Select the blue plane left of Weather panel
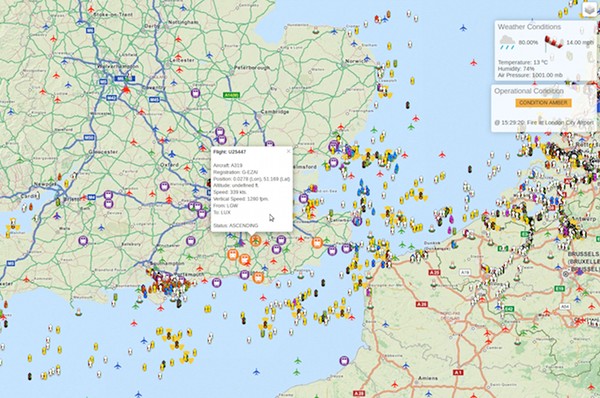600x398 pixels. point(463,28)
